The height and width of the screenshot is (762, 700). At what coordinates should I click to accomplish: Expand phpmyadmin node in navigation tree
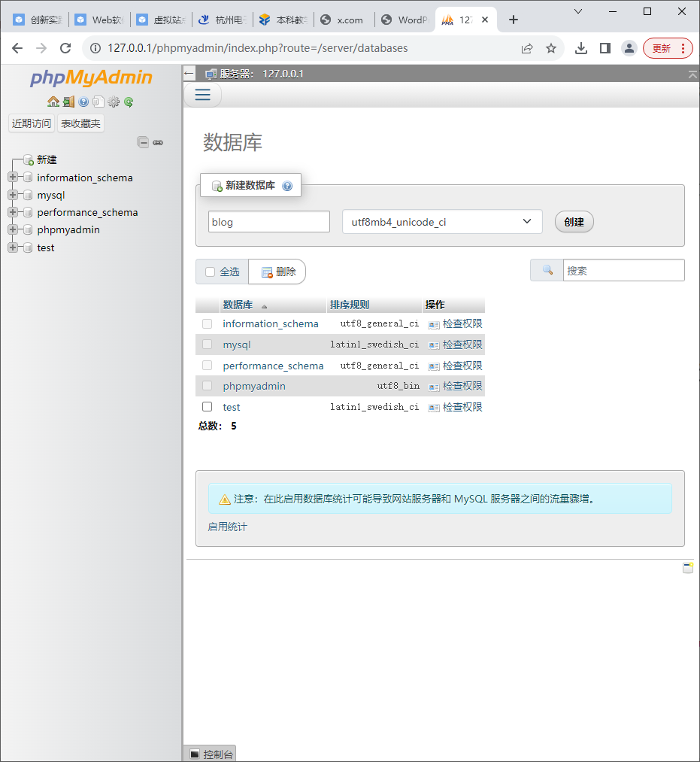[x=13, y=229]
